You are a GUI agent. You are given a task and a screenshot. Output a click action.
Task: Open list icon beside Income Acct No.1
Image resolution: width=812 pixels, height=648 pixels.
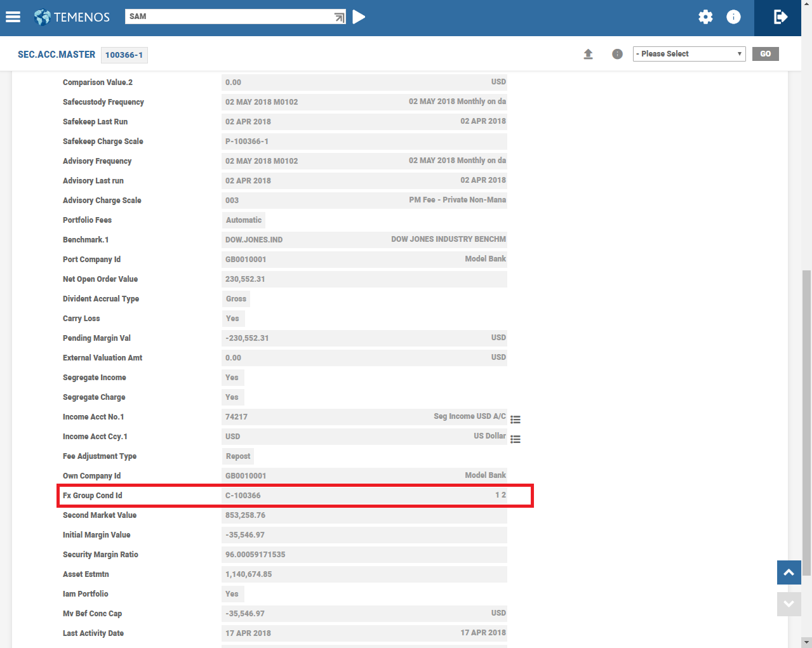coord(516,420)
